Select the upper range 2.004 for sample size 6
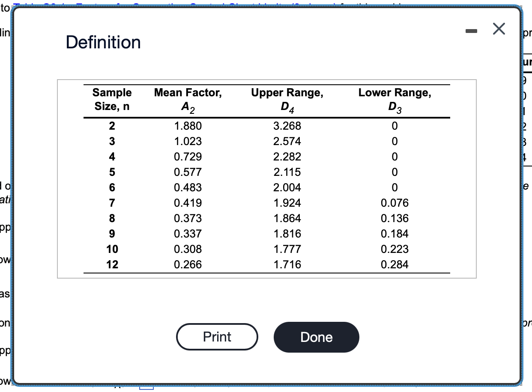Image resolution: width=532 pixels, height=392 pixels. (287, 187)
